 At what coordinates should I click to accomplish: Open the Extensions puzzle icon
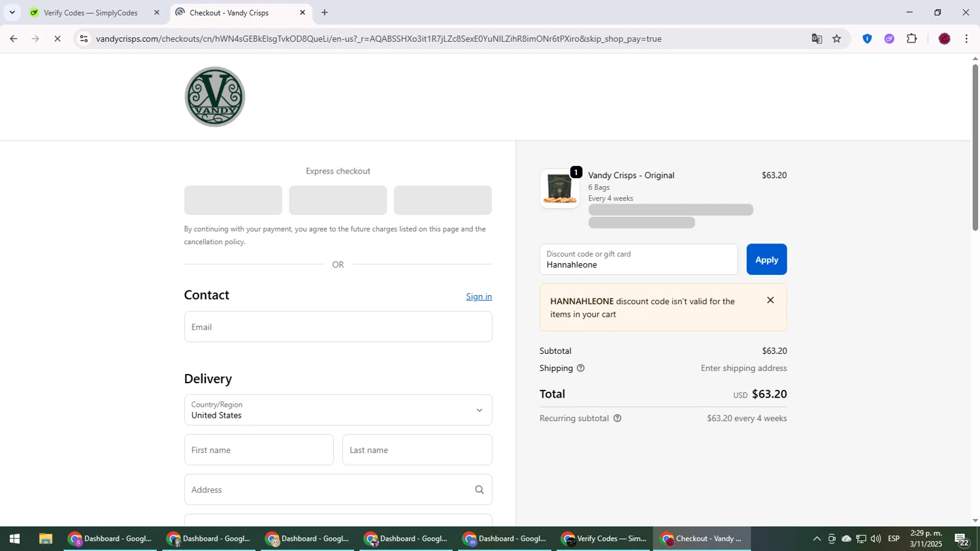(912, 39)
